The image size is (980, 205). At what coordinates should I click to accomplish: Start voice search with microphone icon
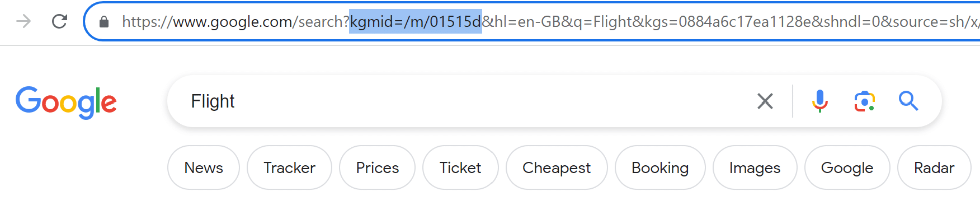coord(819,101)
